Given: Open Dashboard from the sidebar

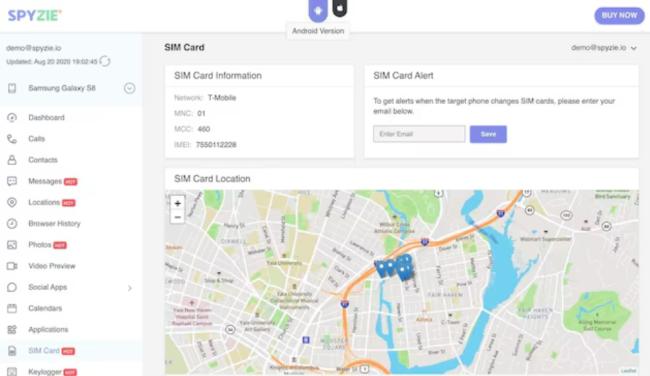Looking at the screenshot, I should 46,118.
